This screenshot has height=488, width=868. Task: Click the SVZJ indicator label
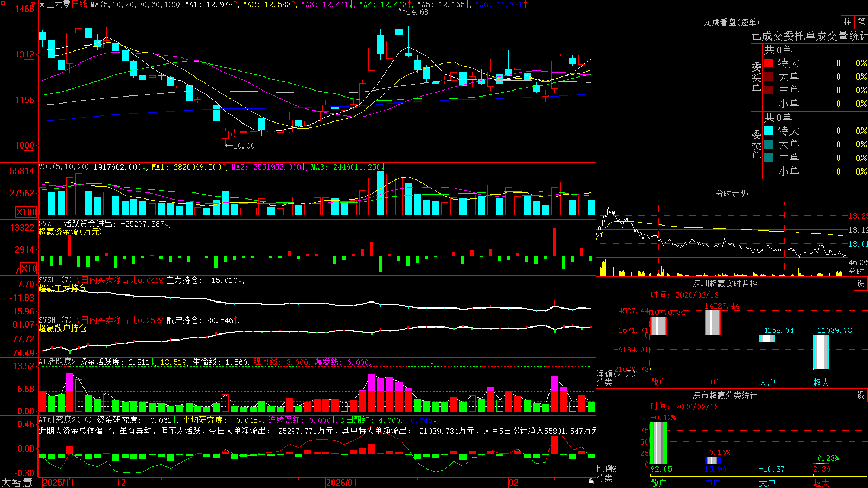(47, 223)
